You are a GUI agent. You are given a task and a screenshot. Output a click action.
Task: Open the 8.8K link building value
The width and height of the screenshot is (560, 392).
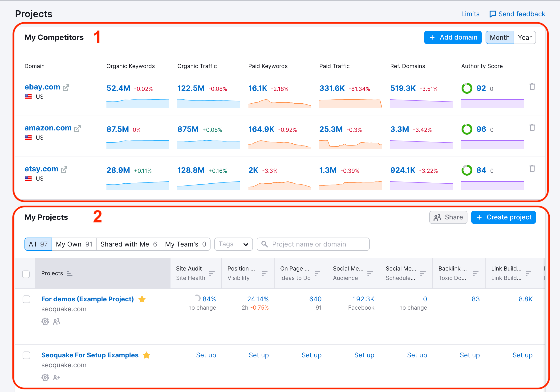point(526,299)
